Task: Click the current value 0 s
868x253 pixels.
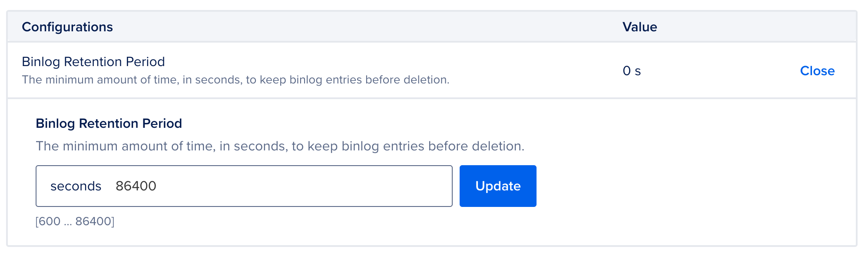Action: (632, 70)
